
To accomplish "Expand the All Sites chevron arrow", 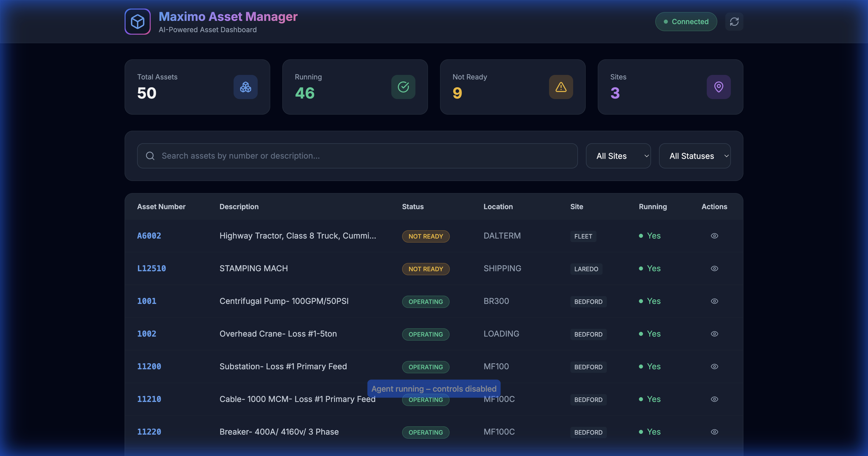I will [x=646, y=156].
